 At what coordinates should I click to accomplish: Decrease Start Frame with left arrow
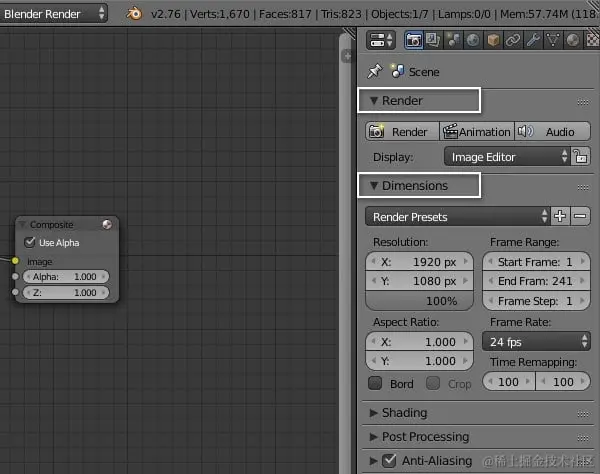(x=491, y=261)
